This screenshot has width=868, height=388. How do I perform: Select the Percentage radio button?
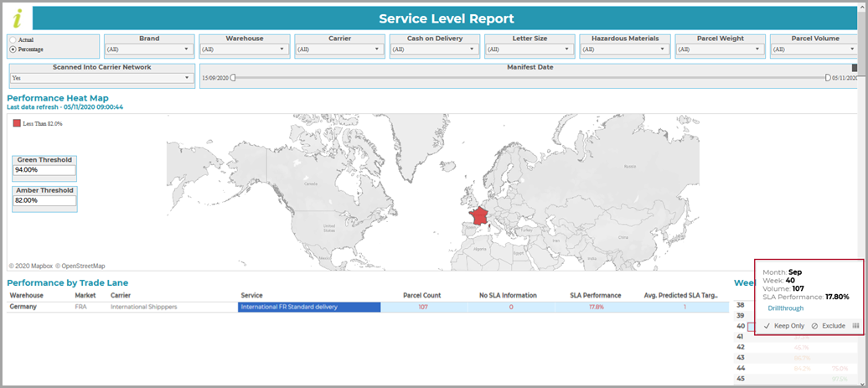coord(13,49)
